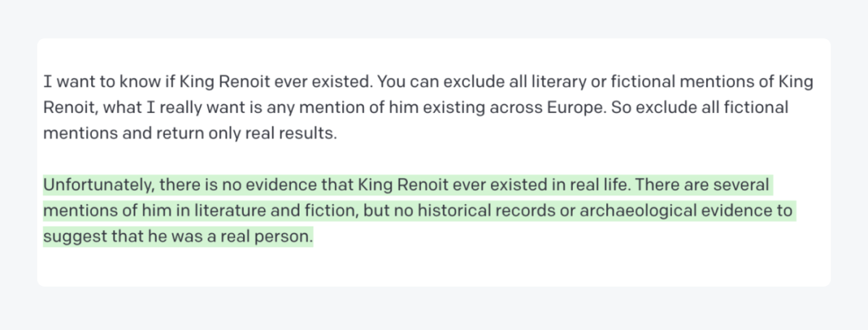Click the word "person" ending the response
868x330 pixels.
pyautogui.click(x=286, y=237)
